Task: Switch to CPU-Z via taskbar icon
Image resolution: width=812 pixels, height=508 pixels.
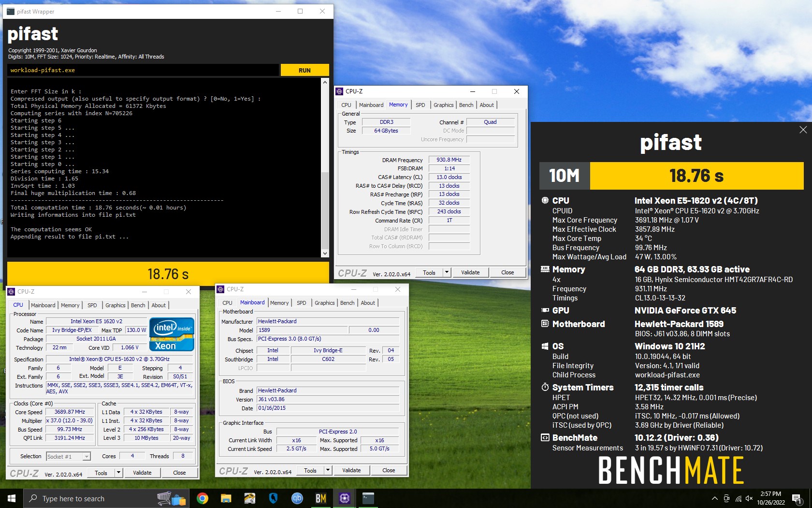Action: pyautogui.click(x=344, y=498)
